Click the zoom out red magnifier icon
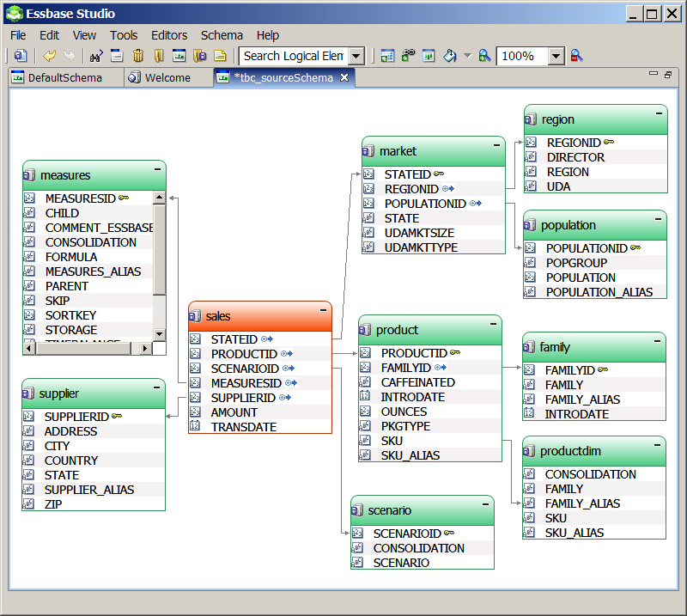This screenshot has height=616, width=687. (576, 56)
